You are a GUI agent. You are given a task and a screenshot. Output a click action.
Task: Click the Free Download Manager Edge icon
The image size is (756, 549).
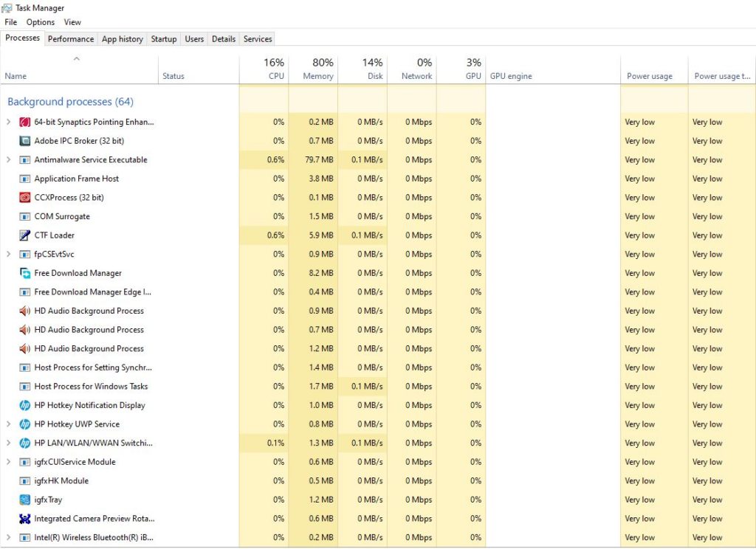pos(24,292)
